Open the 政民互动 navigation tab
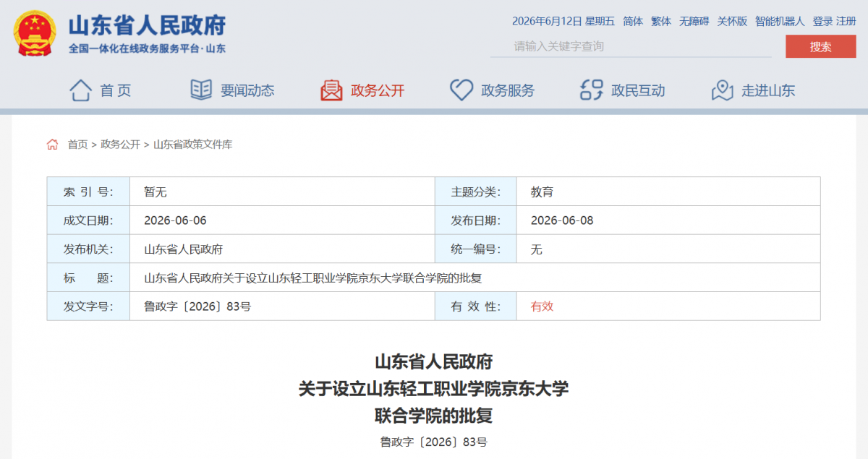 [x=638, y=90]
